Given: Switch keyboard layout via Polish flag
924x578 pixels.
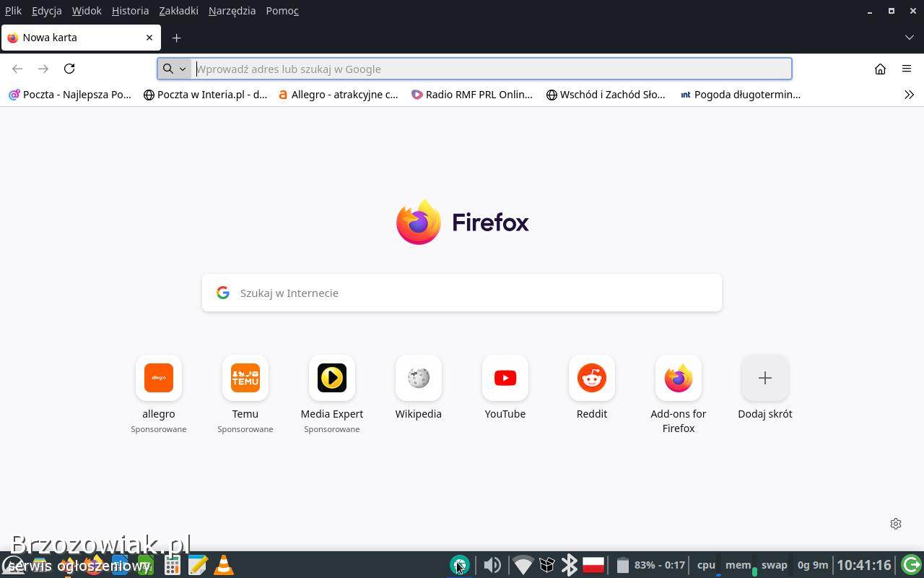Looking at the screenshot, I should tap(593, 565).
